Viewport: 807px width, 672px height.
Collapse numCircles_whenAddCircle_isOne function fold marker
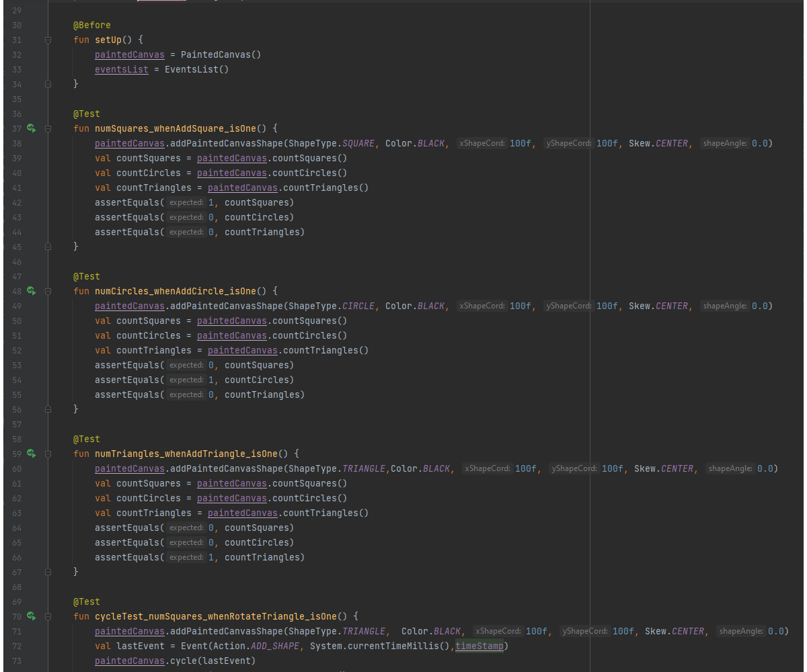click(48, 291)
